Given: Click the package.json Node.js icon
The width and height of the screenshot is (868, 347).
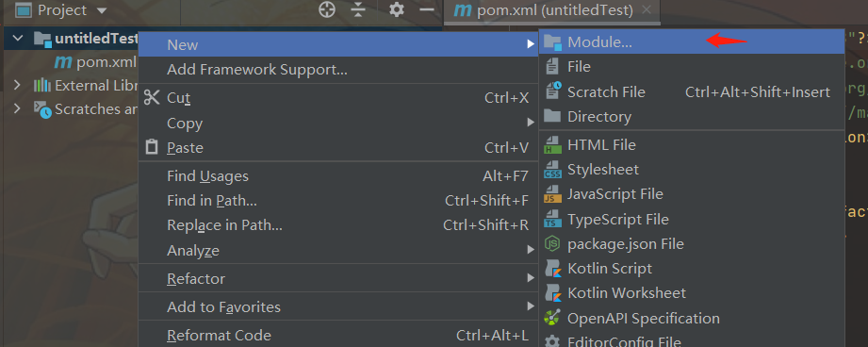Looking at the screenshot, I should pos(552,243).
